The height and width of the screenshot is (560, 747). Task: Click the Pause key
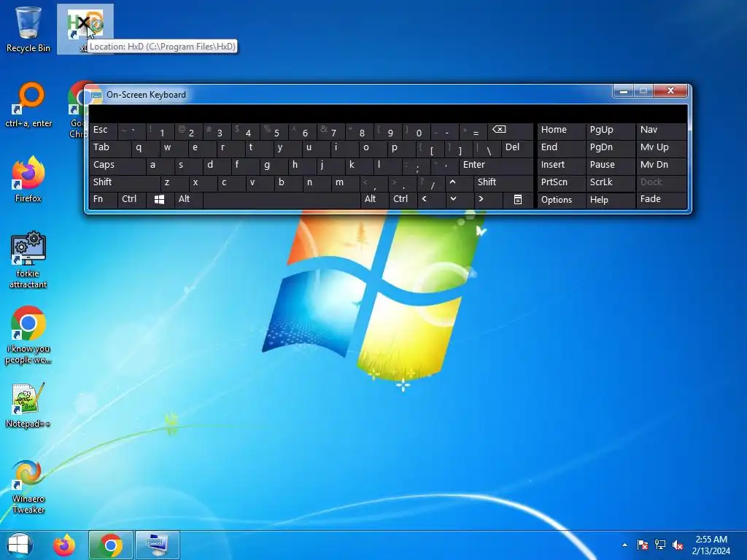pos(610,166)
